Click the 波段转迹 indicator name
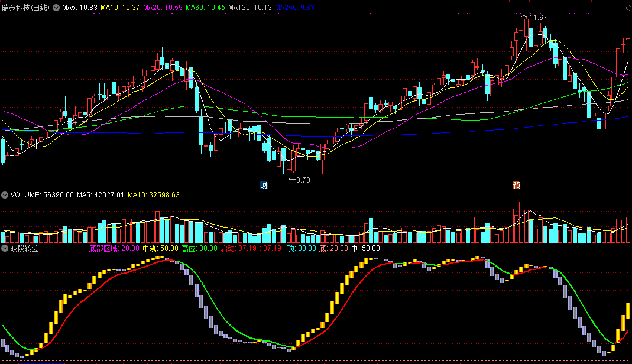The height and width of the screenshot is (364, 632). pos(25,248)
